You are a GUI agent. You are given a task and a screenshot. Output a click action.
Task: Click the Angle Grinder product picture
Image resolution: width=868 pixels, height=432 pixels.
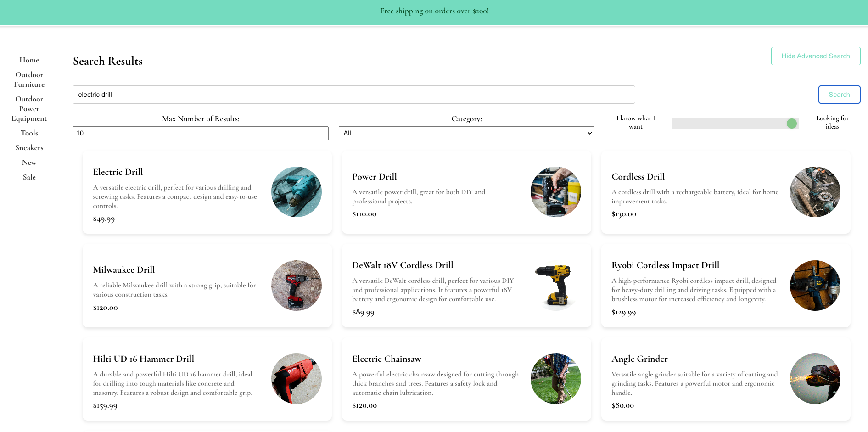tap(815, 379)
